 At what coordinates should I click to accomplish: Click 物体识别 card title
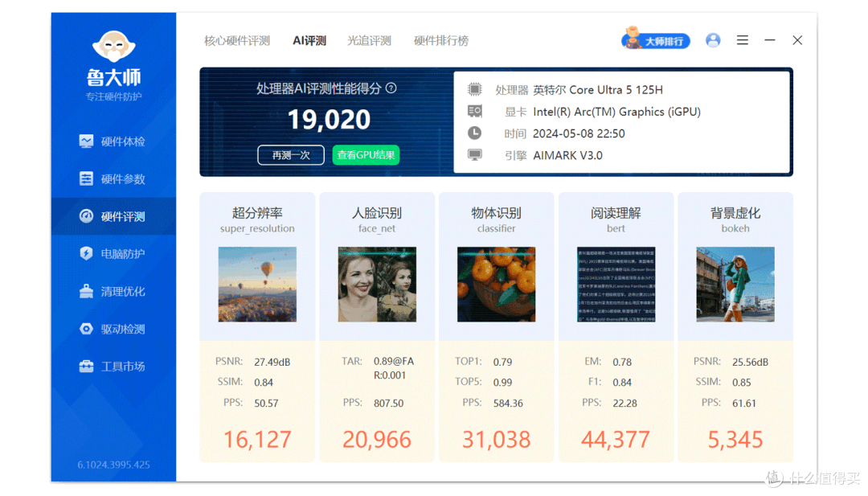pos(497,213)
